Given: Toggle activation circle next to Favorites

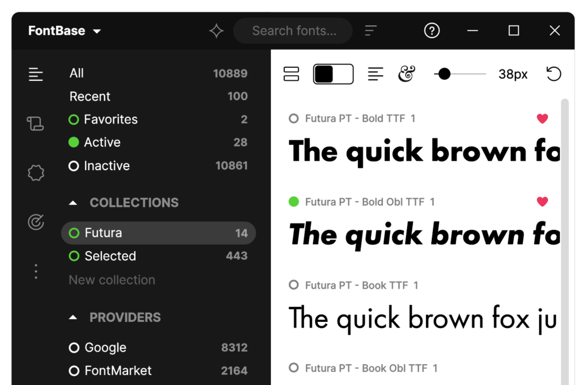Looking at the screenshot, I should pos(74,120).
